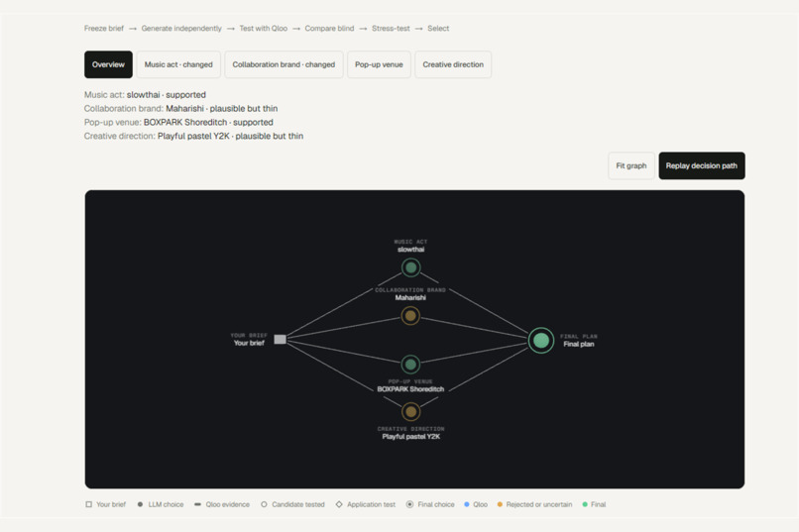The width and height of the screenshot is (799, 532).
Task: Click the Candidate tested legend circle
Action: [x=264, y=504]
